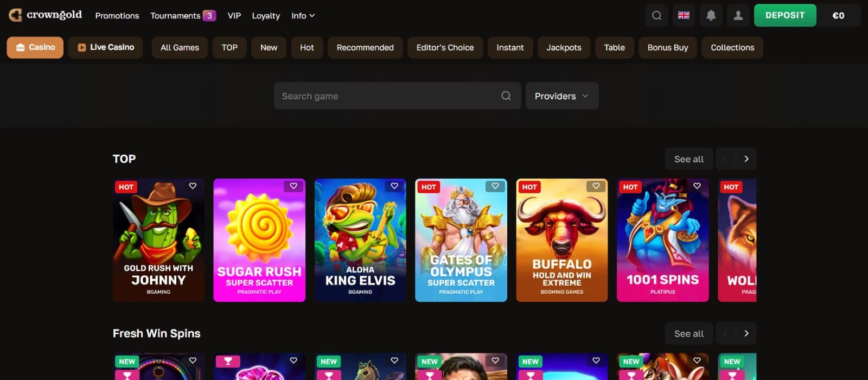Click the crowngold logo
The width and height of the screenshot is (868, 380).
coord(46,15)
